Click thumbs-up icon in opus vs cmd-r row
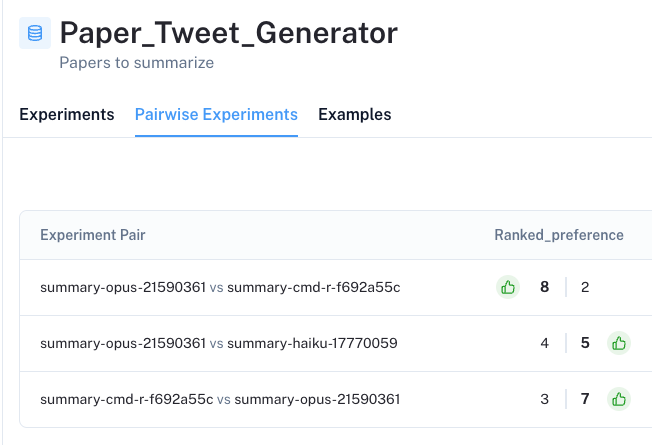Viewport: 652px width, 445px height. point(508,287)
